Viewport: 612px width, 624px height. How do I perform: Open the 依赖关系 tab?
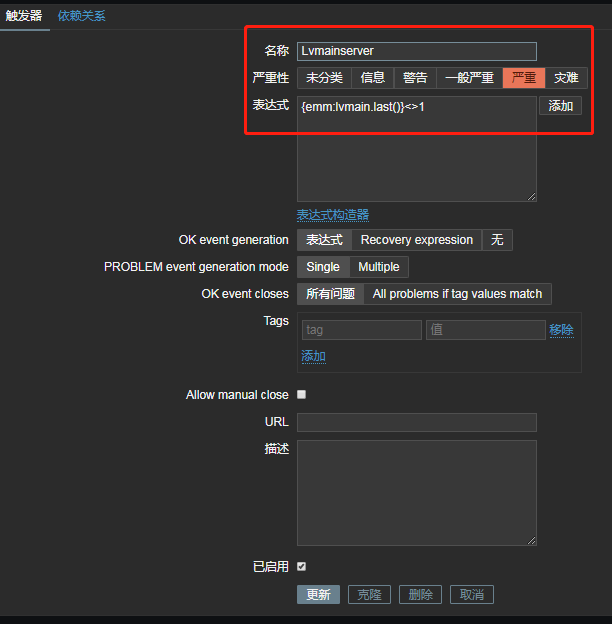point(82,16)
